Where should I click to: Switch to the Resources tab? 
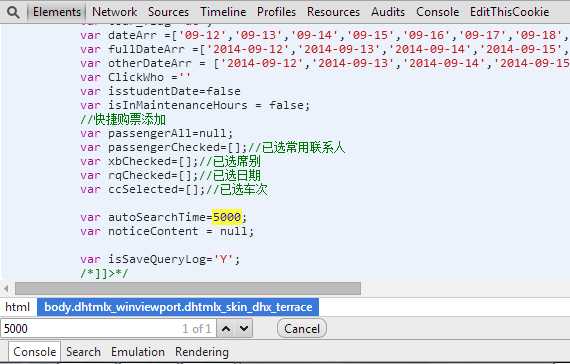pos(333,12)
